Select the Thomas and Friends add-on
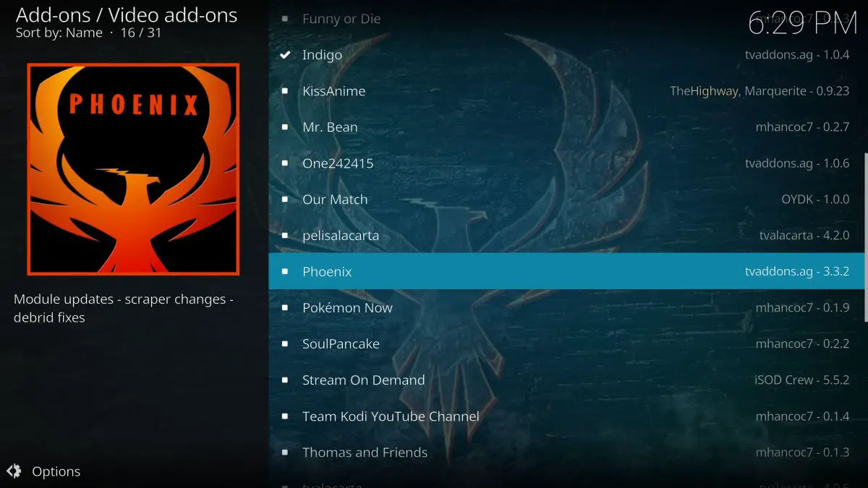Screen dimensions: 868x488 [x=566, y=452]
